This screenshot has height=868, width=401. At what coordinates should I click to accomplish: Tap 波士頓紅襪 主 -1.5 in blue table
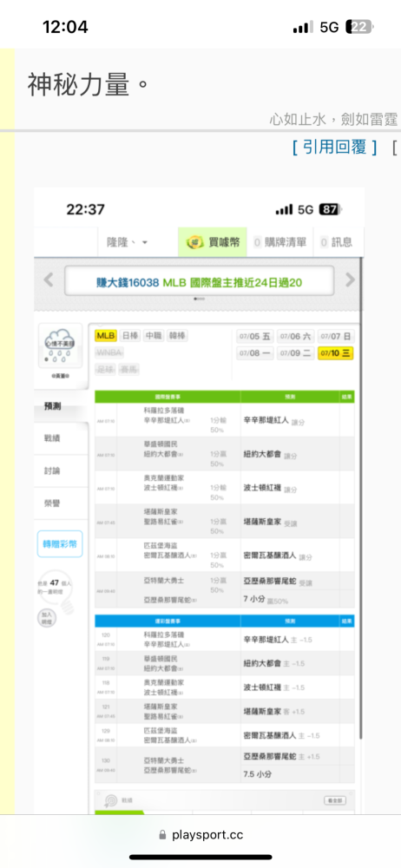click(x=274, y=687)
